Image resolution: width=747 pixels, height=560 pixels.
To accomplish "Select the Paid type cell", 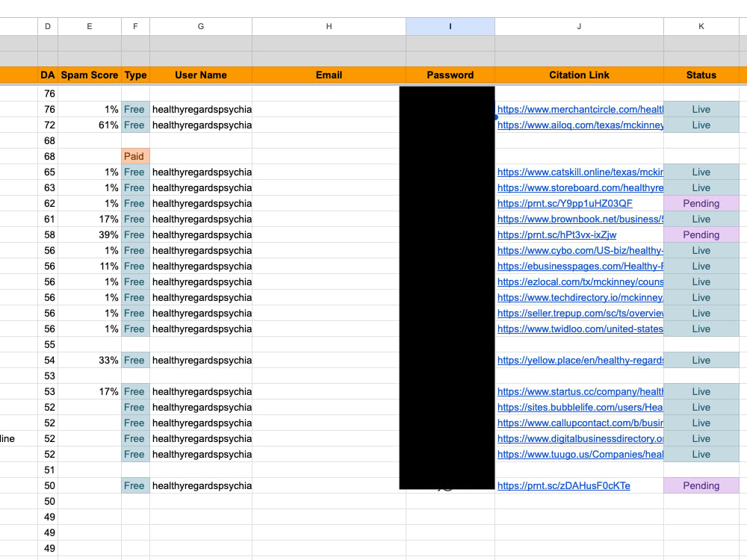I will 135,156.
